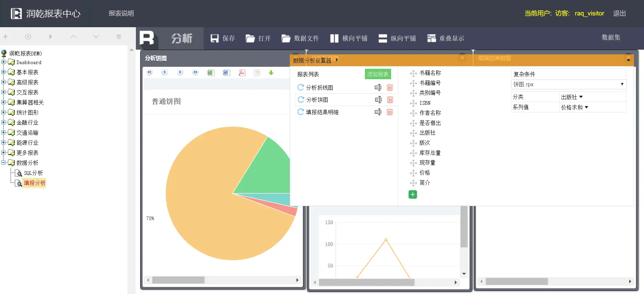Cascade windows with 重叠显示

[446, 38]
